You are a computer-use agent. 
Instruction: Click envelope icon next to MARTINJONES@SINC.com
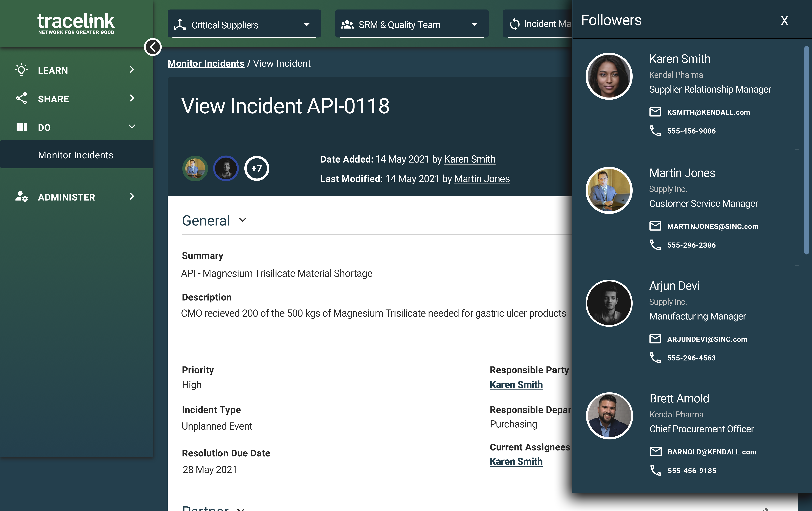pos(655,226)
